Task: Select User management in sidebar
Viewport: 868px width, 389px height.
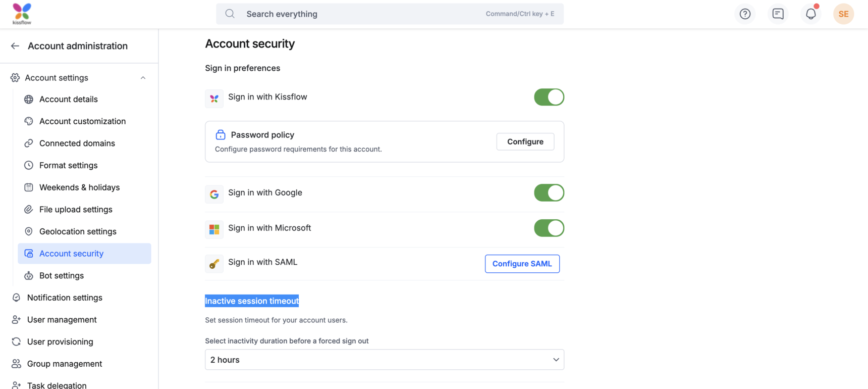Action: (x=62, y=320)
